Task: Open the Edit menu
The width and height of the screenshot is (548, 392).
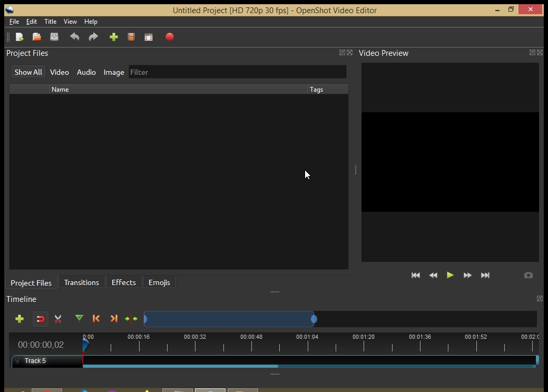Action: tap(32, 22)
